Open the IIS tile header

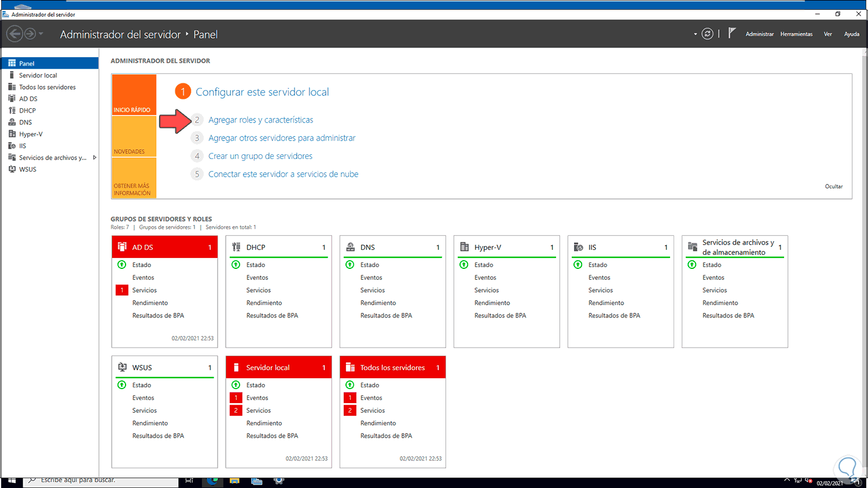tap(620, 247)
